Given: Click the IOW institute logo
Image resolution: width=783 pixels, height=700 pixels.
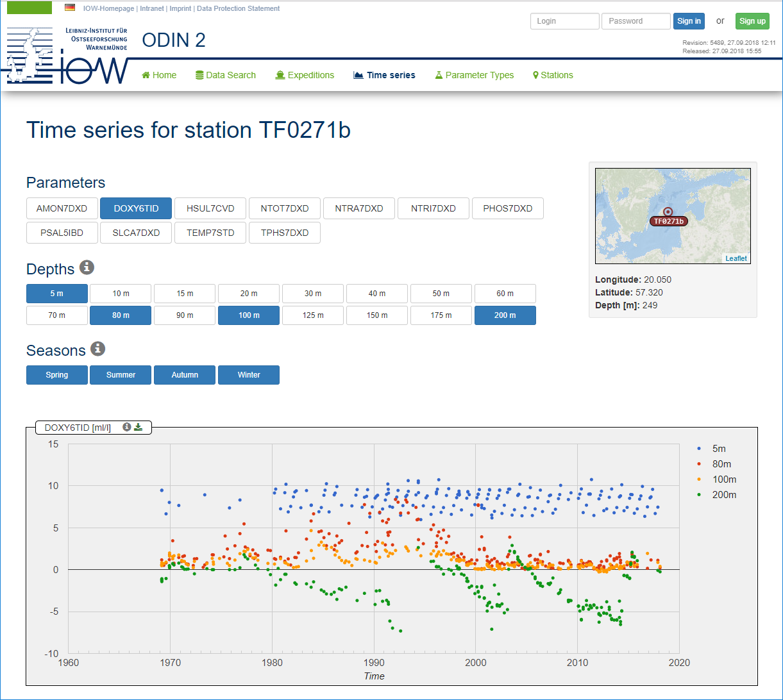Looking at the screenshot, I should [67, 56].
